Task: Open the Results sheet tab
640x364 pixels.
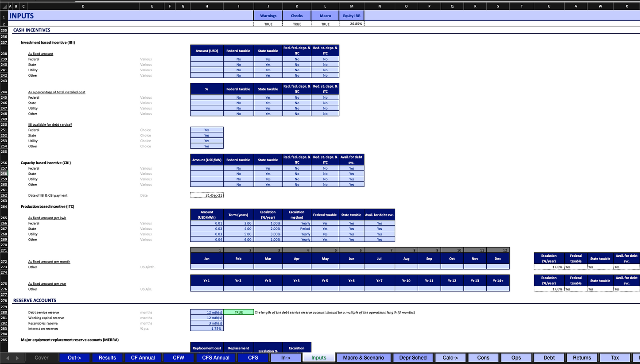Action: [x=107, y=357]
